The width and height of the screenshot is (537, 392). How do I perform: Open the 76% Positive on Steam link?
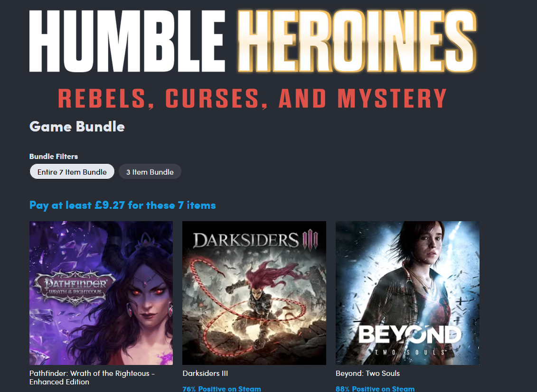click(222, 389)
